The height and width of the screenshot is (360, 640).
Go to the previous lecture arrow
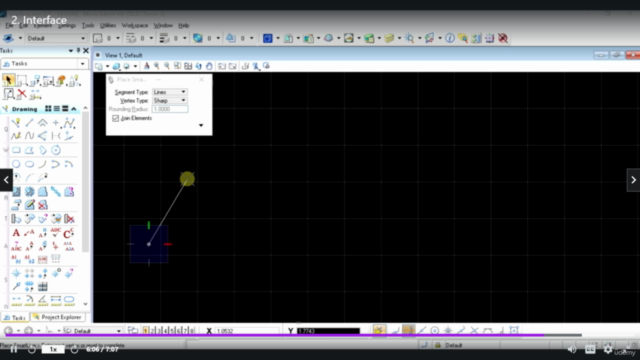(6, 180)
